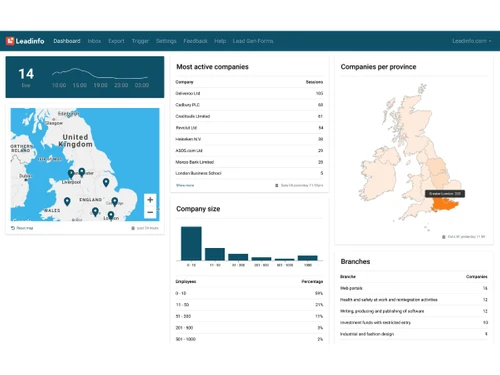This screenshot has height=375, width=500.
Task: Click the Company column header
Action: [x=184, y=82]
